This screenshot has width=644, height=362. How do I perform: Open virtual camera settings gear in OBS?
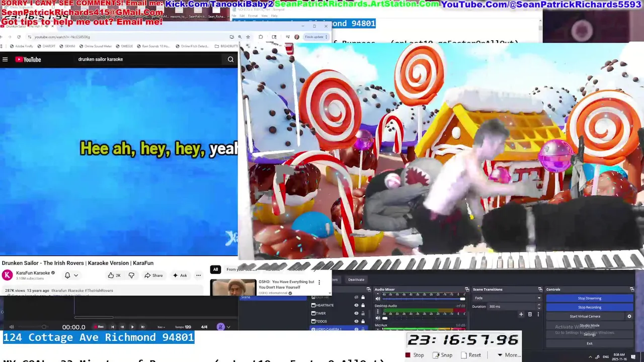629,316
